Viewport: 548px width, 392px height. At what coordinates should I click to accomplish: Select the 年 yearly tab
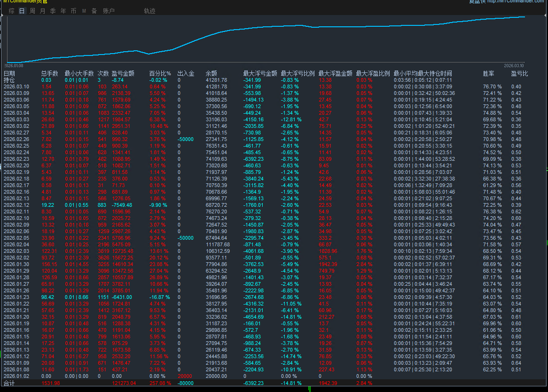[x=63, y=11]
